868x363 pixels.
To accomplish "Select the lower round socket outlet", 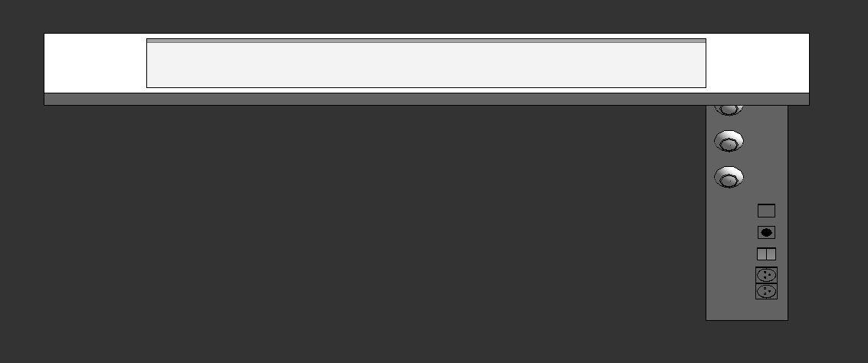I will tap(766, 291).
